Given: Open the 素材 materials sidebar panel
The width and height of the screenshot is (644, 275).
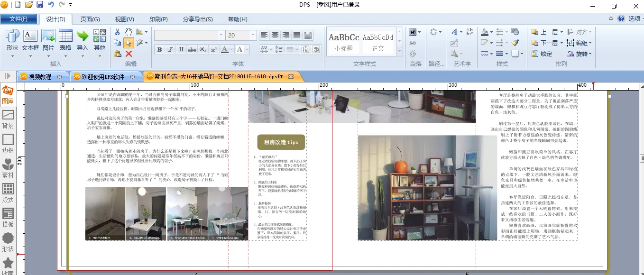Looking at the screenshot, I should [x=8, y=169].
